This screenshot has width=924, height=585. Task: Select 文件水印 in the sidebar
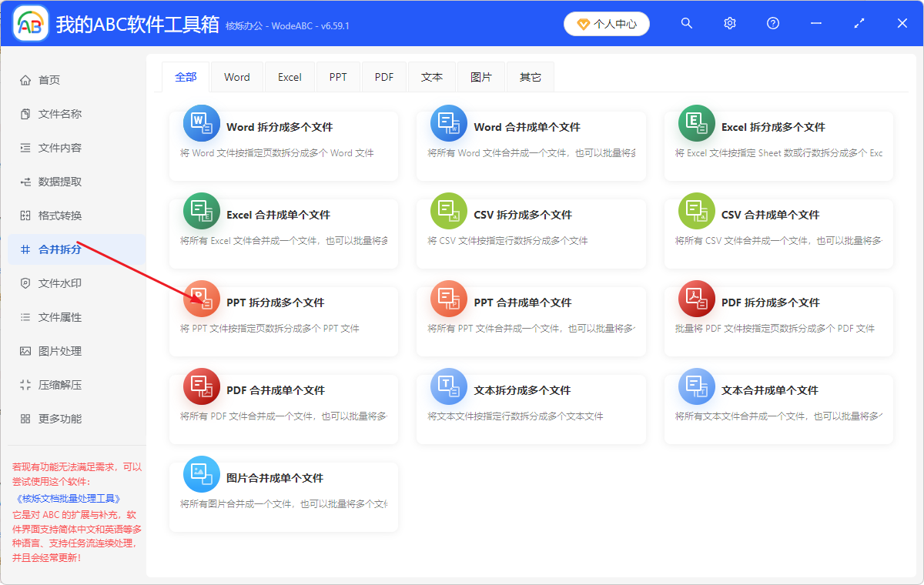pyautogui.click(x=60, y=283)
